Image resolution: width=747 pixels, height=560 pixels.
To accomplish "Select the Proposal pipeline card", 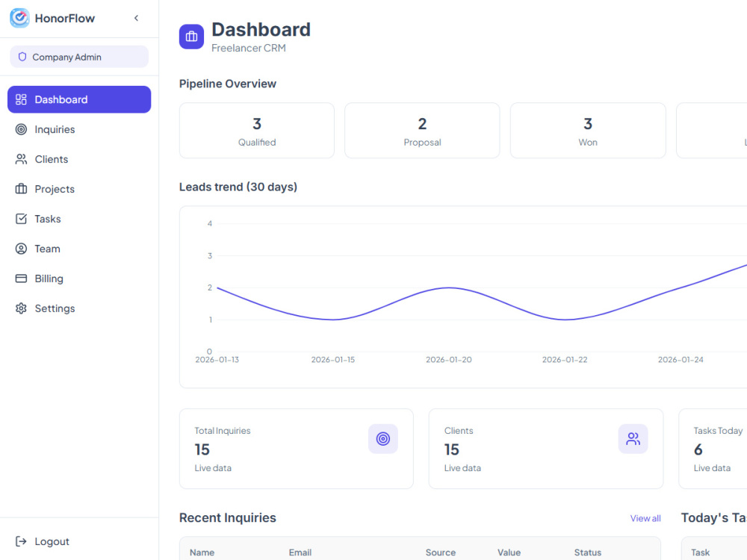I will click(x=422, y=131).
